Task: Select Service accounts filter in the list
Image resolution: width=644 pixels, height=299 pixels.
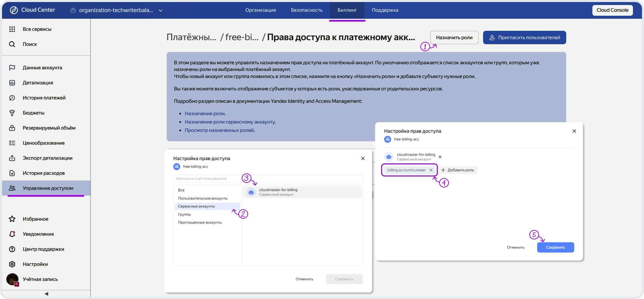Action: coord(196,206)
